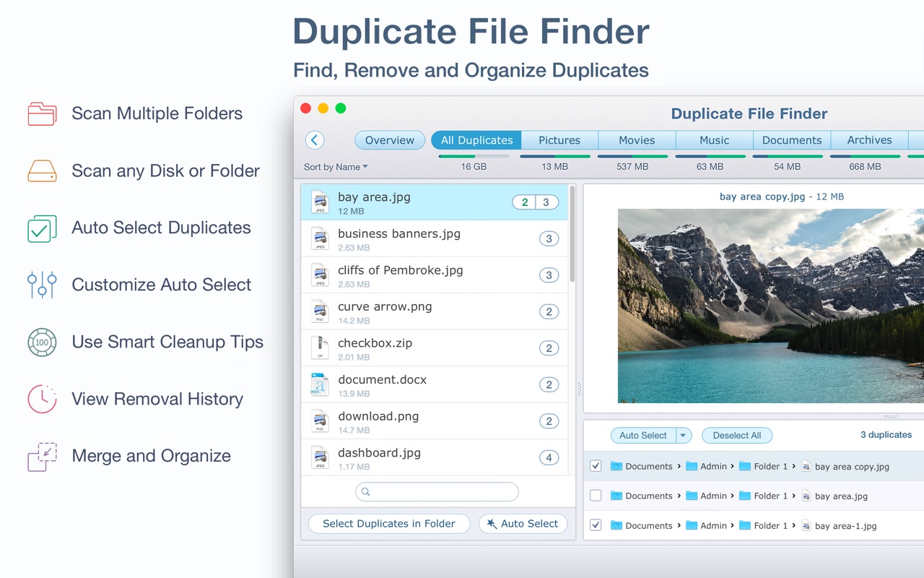Click the file icon of dashboard.jpg
This screenshot has width=924, height=578.
(320, 457)
